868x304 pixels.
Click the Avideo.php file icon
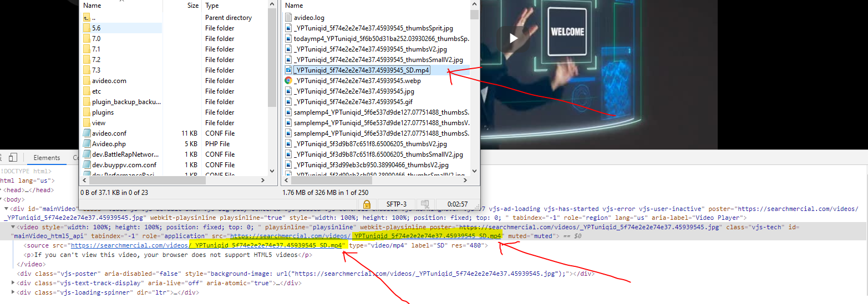[x=87, y=144]
